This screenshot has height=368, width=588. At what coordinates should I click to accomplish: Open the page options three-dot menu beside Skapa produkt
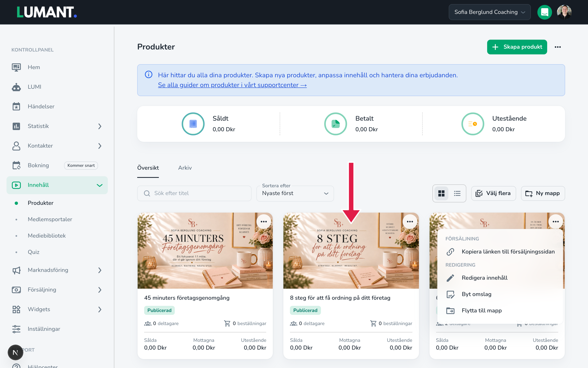point(558,47)
